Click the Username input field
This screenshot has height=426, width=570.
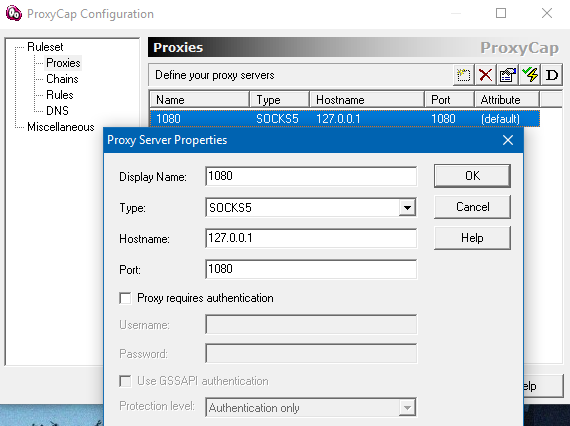[x=311, y=325]
